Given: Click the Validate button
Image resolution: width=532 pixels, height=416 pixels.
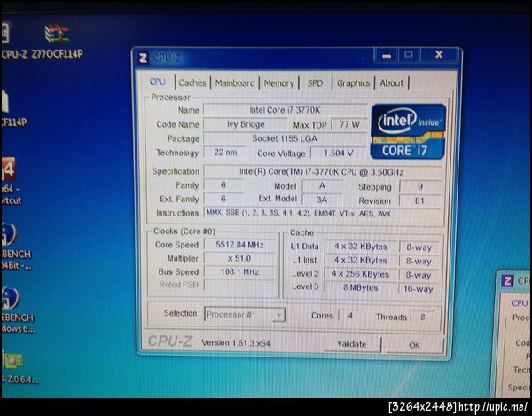Looking at the screenshot, I should tap(351, 344).
